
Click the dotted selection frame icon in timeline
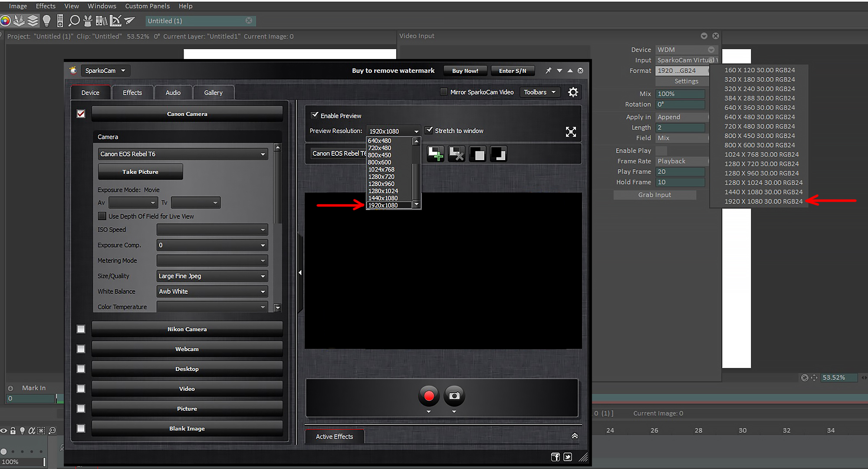41,431
